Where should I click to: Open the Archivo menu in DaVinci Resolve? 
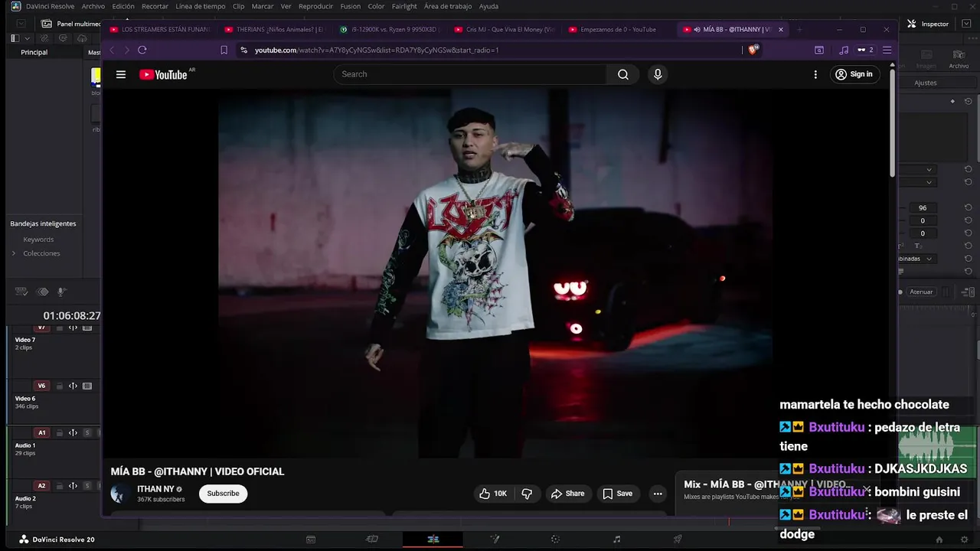click(93, 6)
